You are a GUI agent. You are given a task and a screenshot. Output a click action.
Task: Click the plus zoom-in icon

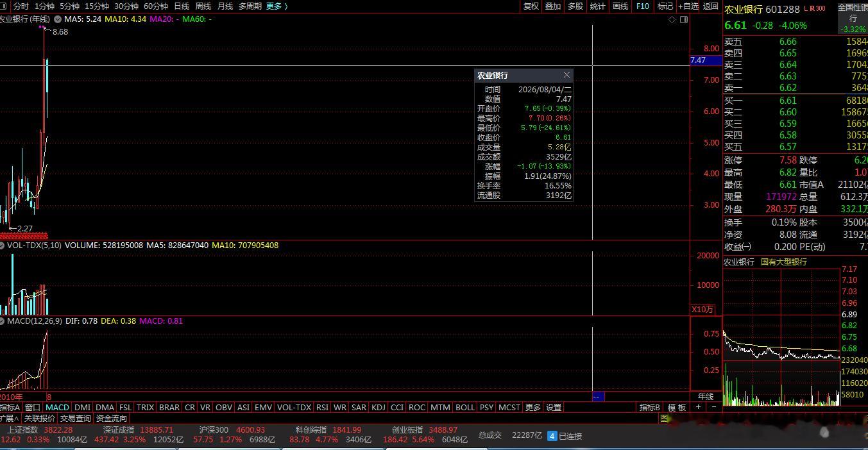coord(699,407)
